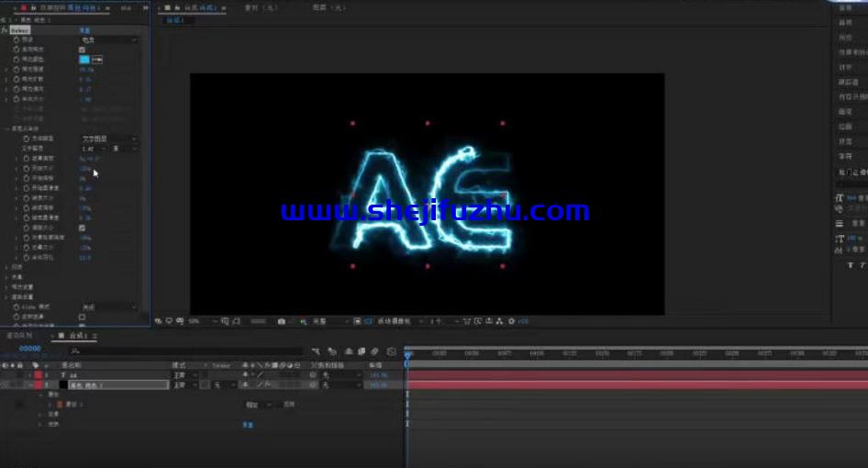
Task: Switch to the Render Queue tab
Action: click(x=19, y=336)
